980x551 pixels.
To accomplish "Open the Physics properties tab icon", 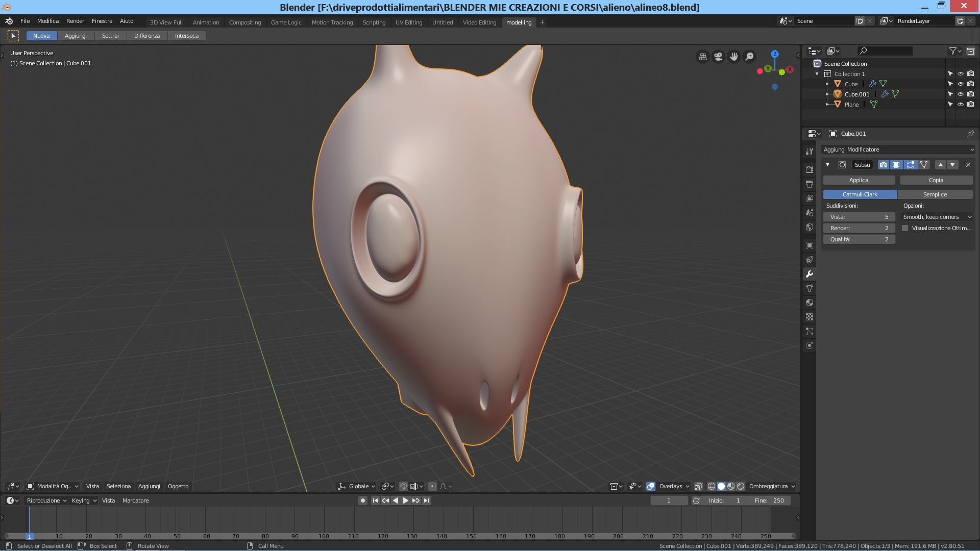I will [x=809, y=345].
